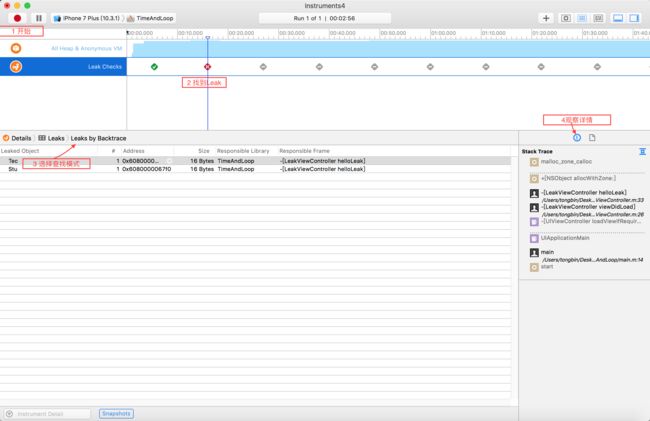Click timeline ruler at 01:00.000

[x=443, y=33]
